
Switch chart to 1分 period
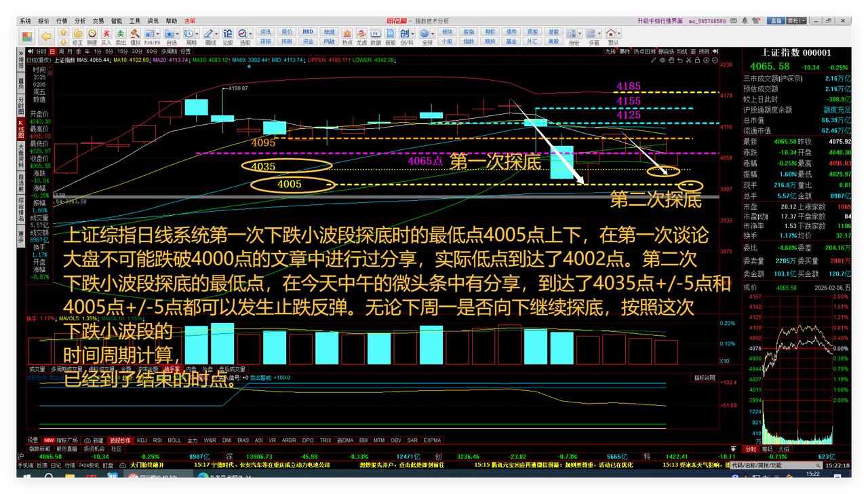pos(98,52)
